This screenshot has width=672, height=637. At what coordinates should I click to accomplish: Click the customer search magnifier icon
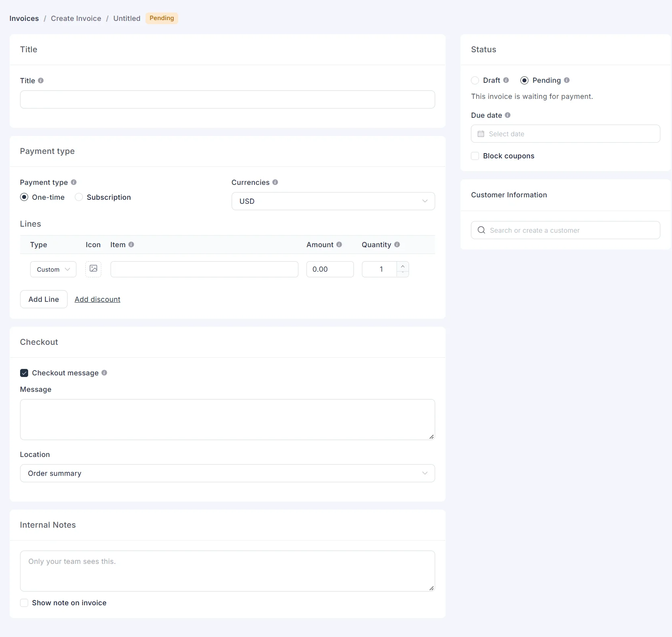pos(481,230)
